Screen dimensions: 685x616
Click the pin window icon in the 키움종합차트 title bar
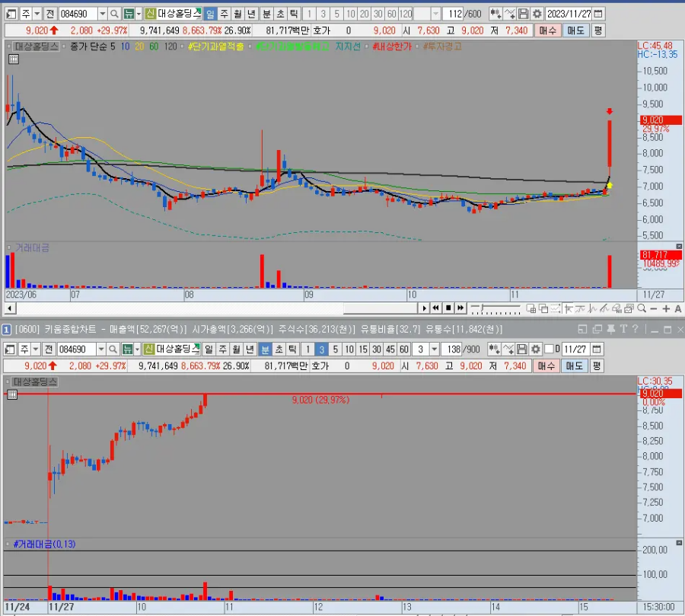pos(610,329)
